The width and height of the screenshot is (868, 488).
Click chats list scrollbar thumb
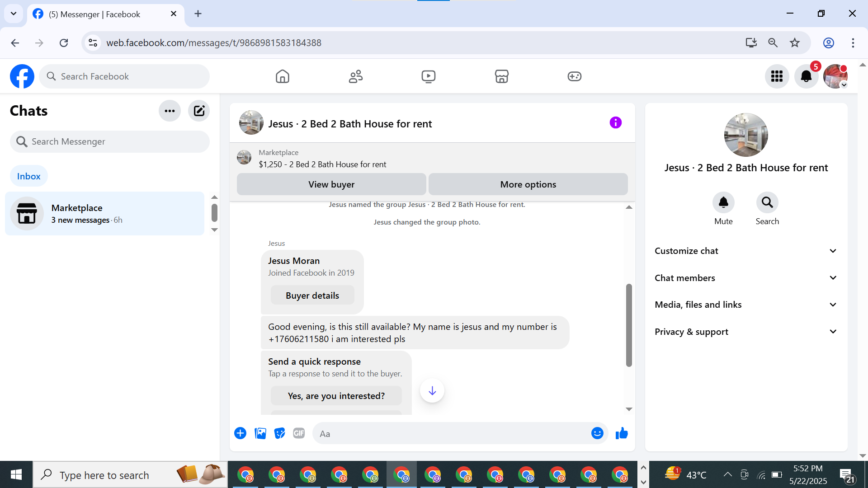coord(214,213)
